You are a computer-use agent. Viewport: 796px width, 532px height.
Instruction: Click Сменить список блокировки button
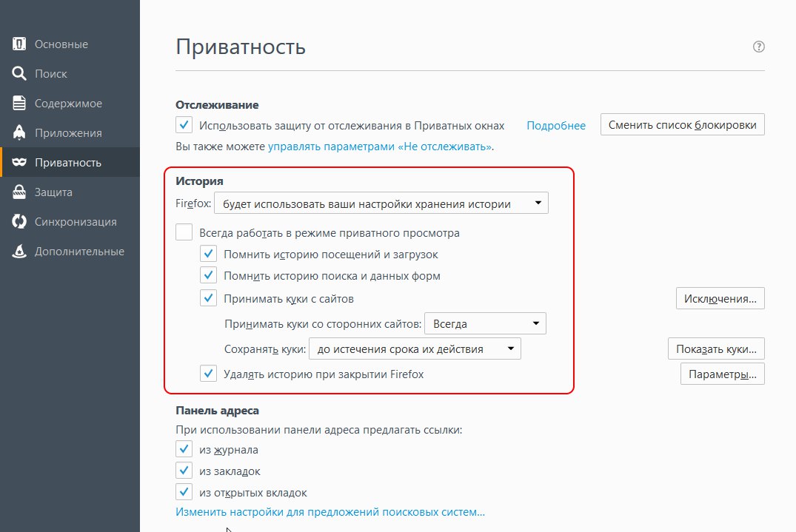(x=682, y=125)
